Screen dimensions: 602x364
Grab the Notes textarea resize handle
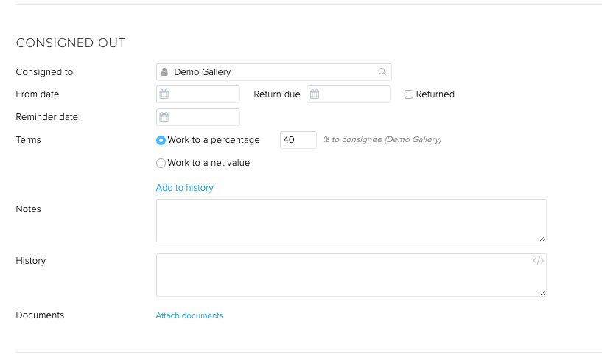542,239
